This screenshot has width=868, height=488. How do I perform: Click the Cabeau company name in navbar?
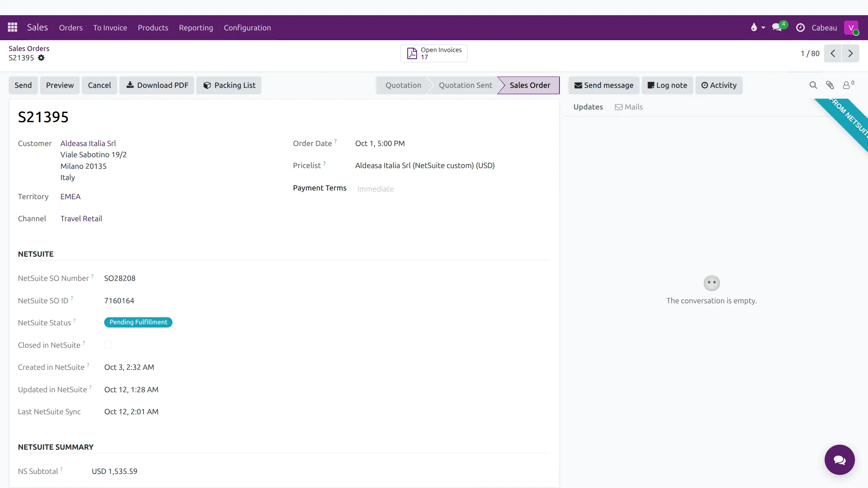coord(824,28)
